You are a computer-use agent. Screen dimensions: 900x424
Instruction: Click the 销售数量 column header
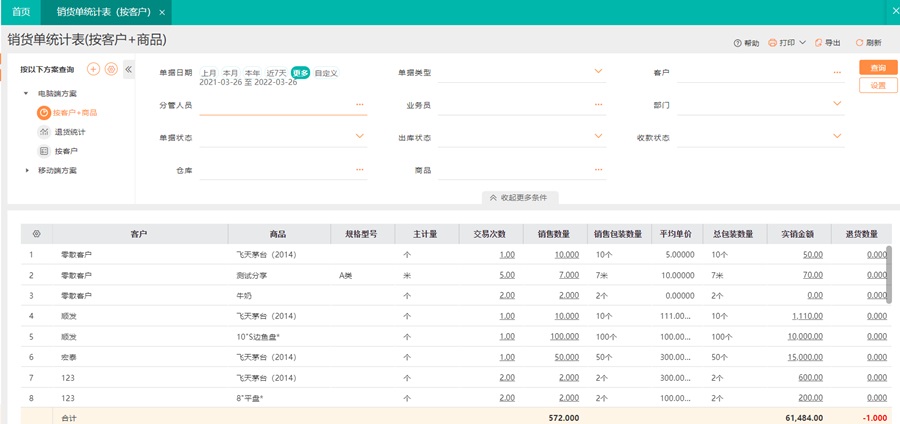[x=554, y=234]
